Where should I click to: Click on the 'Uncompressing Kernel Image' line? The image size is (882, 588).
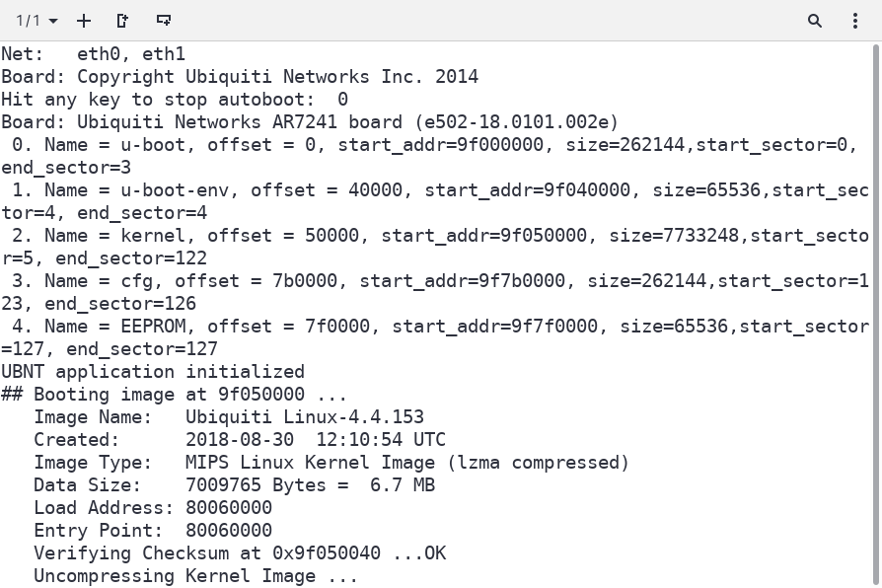pyautogui.click(x=195, y=576)
